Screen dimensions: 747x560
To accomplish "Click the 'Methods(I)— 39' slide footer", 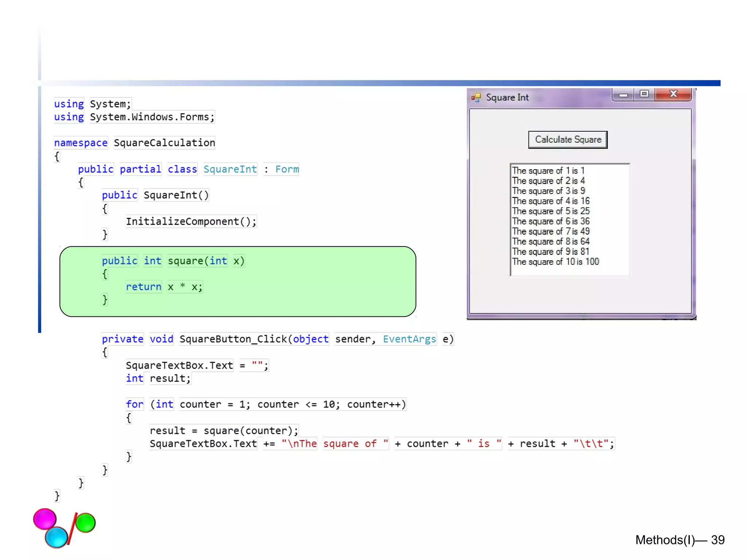I will point(680,540).
